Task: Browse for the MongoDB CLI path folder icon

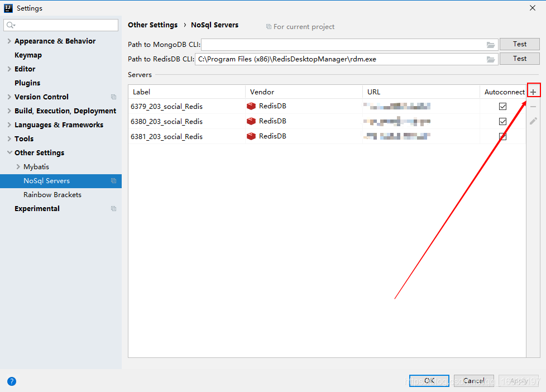Action: (491, 45)
